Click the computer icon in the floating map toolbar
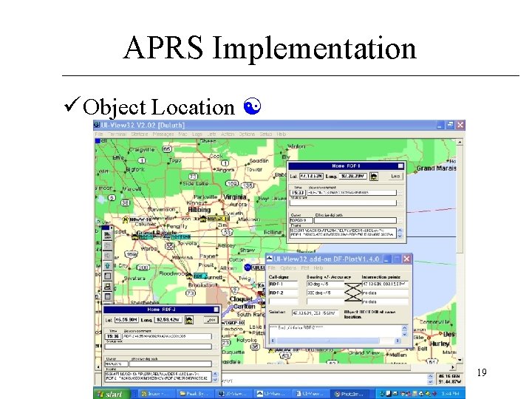The image size is (532, 399). pyautogui.click(x=107, y=287)
